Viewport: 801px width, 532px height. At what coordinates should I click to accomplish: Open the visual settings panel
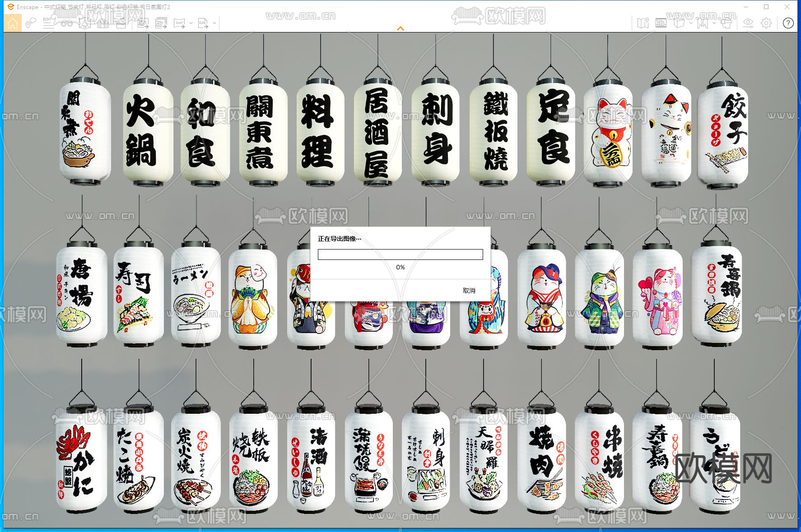tap(748, 23)
